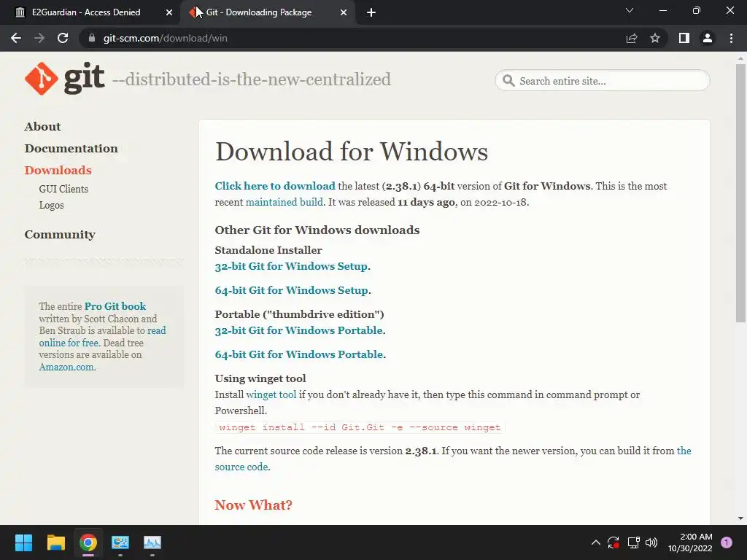This screenshot has width=747, height=560.
Task: Click the scrollbar up arrow
Action: [740, 58]
